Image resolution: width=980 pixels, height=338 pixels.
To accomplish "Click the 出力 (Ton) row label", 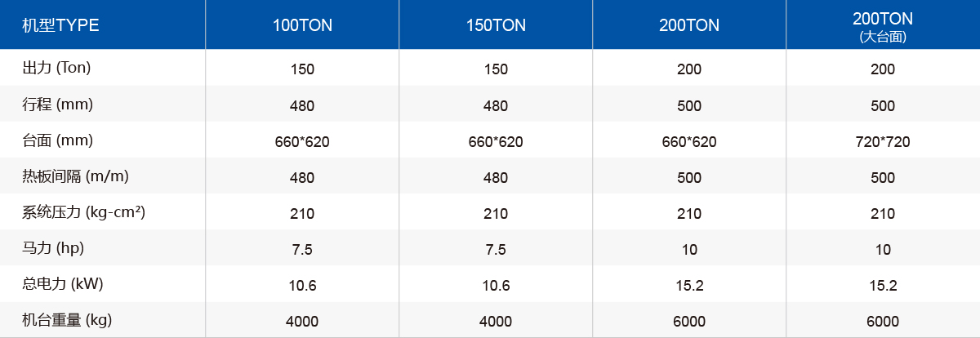I will click(x=56, y=69).
